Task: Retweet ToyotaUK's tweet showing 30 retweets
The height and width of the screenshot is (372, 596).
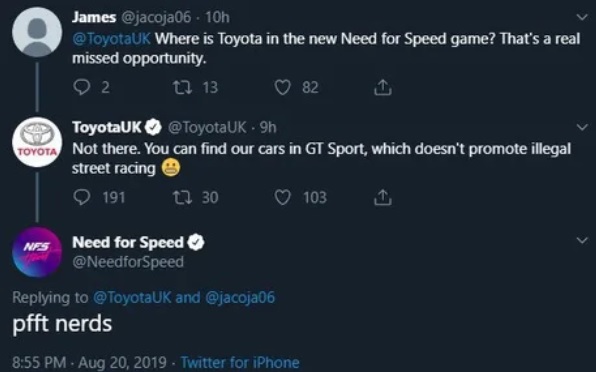Action: [182, 197]
